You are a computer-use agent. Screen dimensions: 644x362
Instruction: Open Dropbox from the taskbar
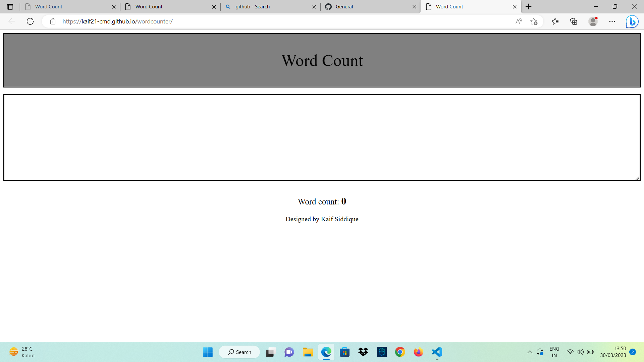click(363, 352)
